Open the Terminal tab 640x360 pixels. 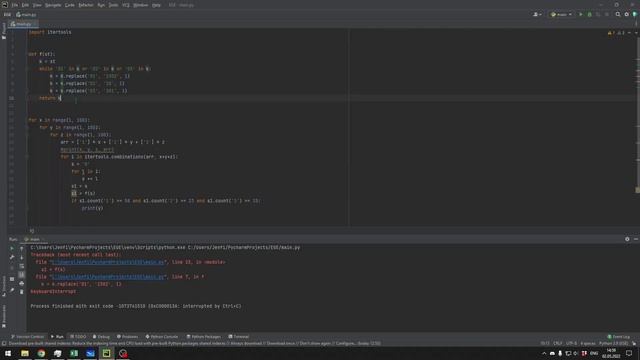[239, 337]
